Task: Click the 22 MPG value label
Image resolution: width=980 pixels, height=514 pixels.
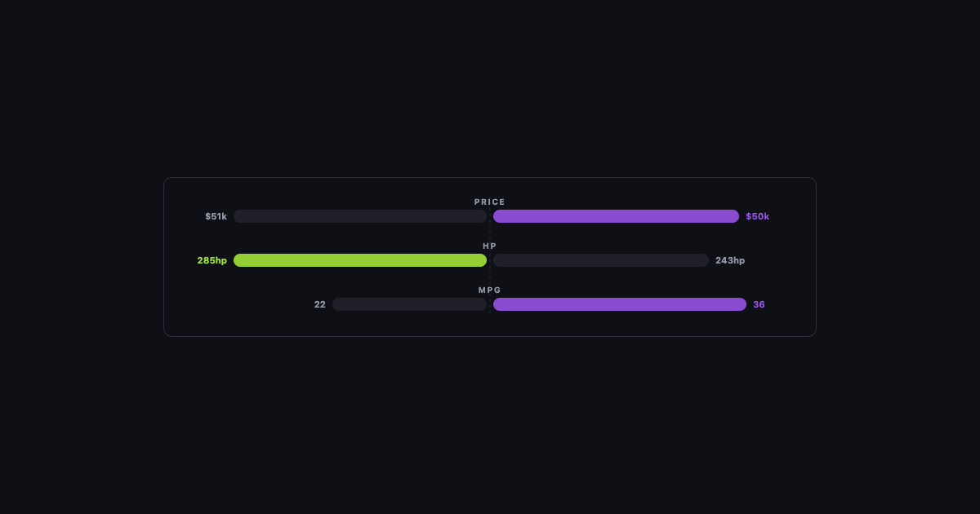Action: click(x=319, y=304)
